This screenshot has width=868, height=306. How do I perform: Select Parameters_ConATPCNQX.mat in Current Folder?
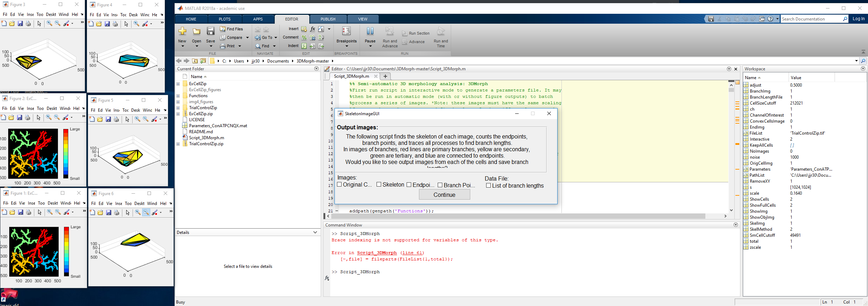[x=218, y=126]
